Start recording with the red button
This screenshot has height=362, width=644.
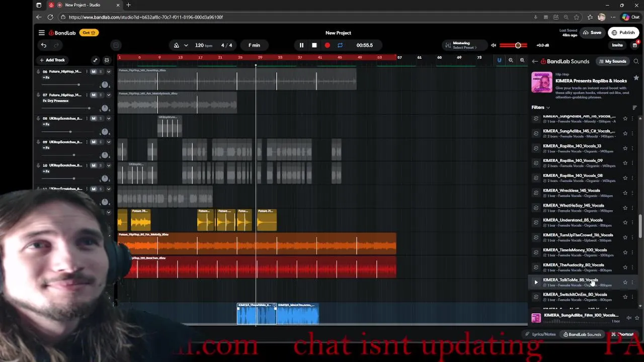[x=327, y=45]
